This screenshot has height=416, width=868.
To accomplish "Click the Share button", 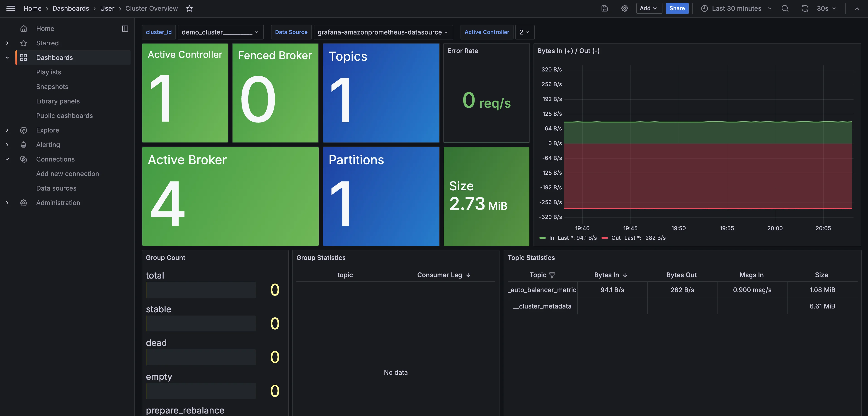I will tap(677, 8).
